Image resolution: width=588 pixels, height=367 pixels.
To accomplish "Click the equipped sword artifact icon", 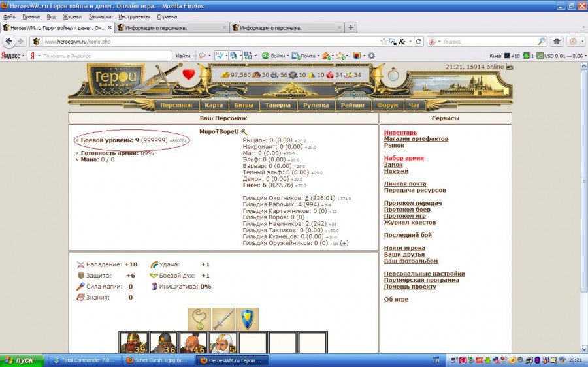I will click(223, 319).
